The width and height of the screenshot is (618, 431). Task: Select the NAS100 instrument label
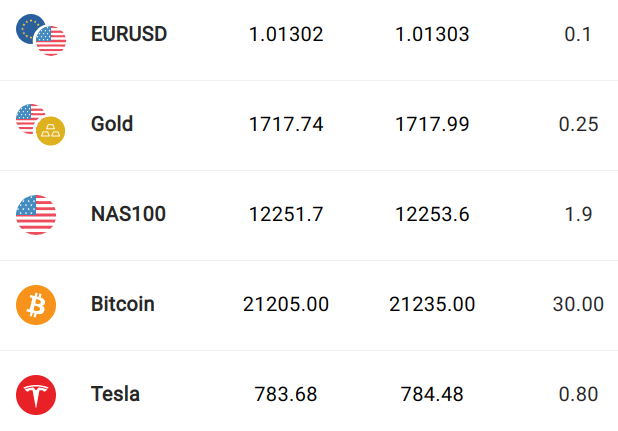click(128, 214)
